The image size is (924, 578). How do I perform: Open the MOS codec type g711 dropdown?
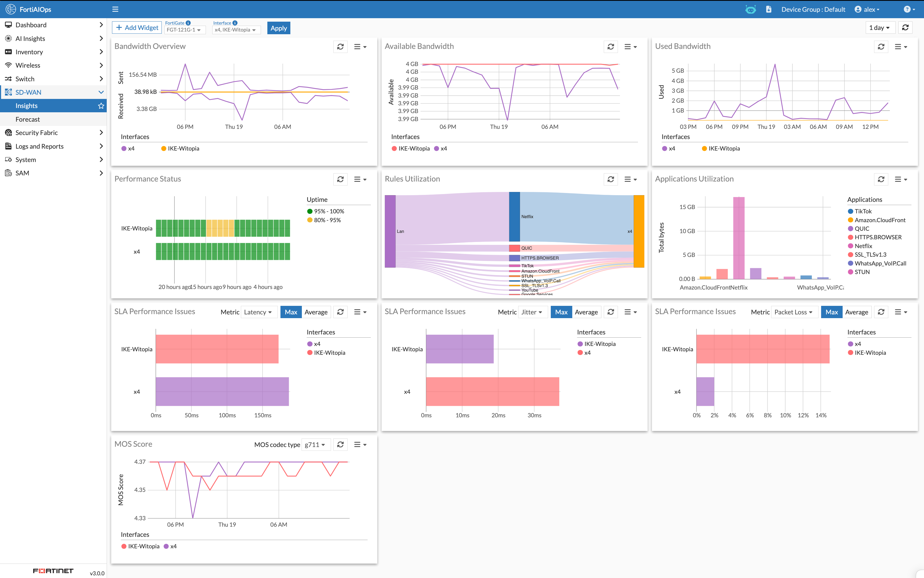click(315, 445)
